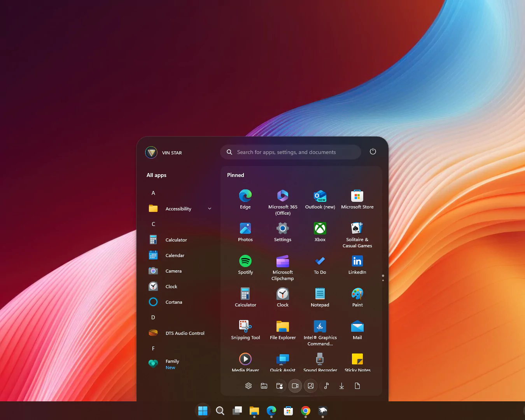Launch Cortana from the All apps list

click(180, 302)
